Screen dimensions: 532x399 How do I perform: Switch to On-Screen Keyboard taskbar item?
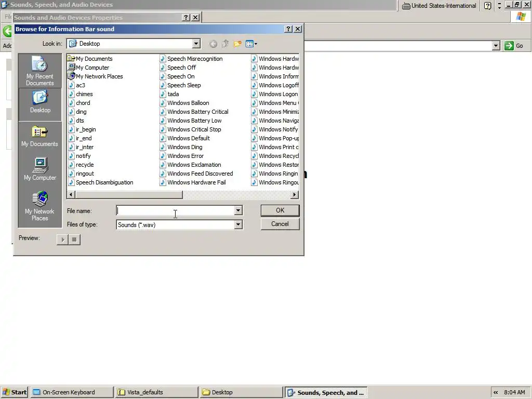[x=72, y=392]
